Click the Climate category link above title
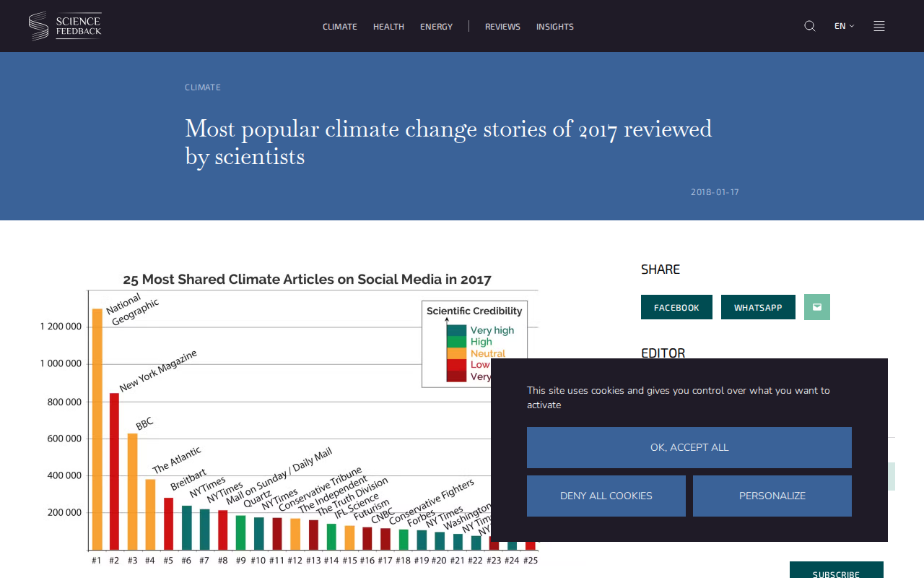The width and height of the screenshot is (924, 578). click(x=203, y=87)
